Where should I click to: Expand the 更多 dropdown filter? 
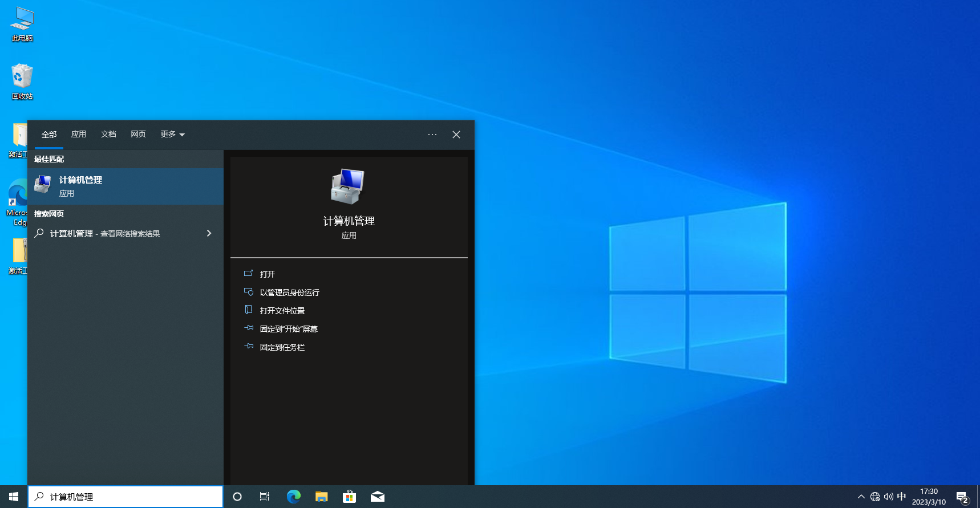coord(173,134)
